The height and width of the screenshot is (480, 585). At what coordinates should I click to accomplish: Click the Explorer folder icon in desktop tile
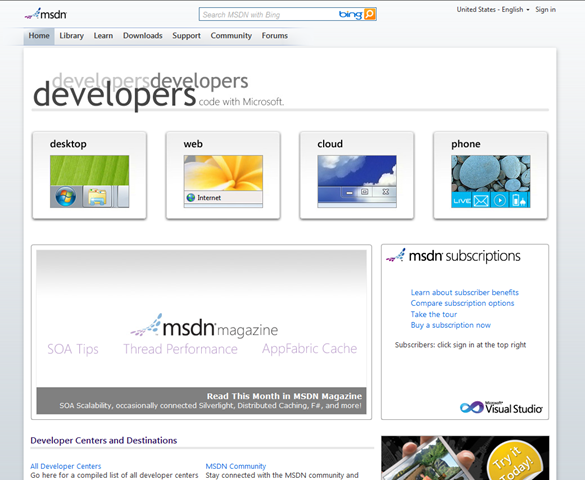[97, 197]
